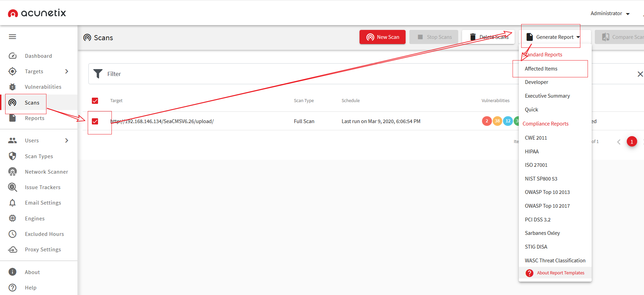Select PCI DSS 3.2 report

coord(537,220)
